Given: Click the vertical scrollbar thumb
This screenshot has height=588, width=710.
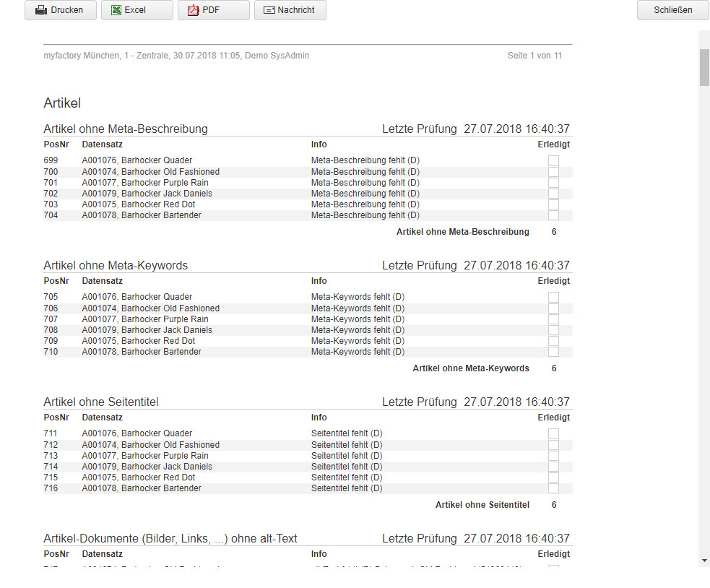Looking at the screenshot, I should click(x=704, y=67).
